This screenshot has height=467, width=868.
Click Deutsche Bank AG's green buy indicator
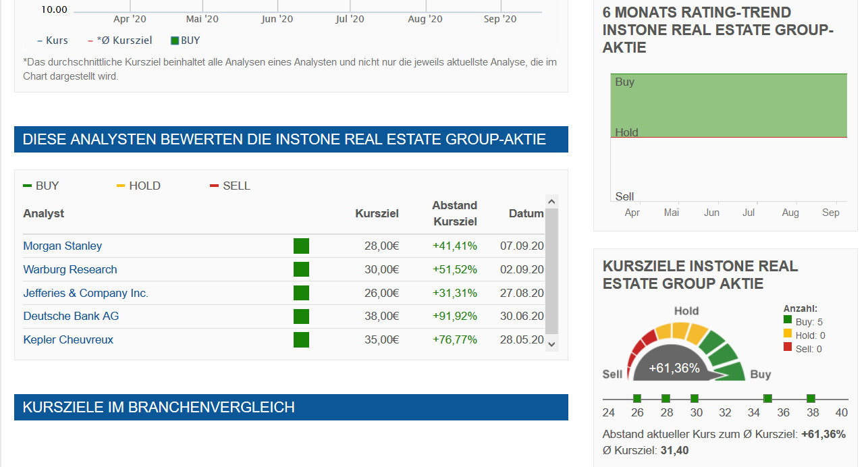pyautogui.click(x=301, y=317)
